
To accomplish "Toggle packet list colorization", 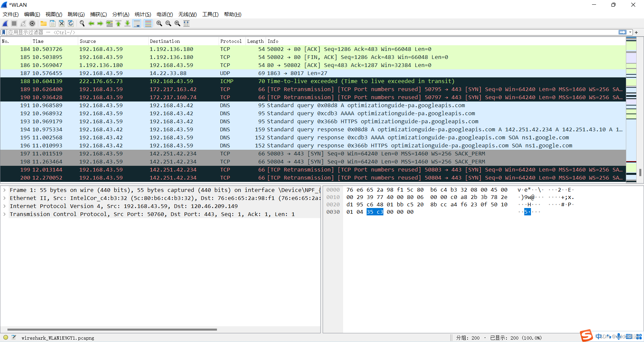I will pos(148,23).
